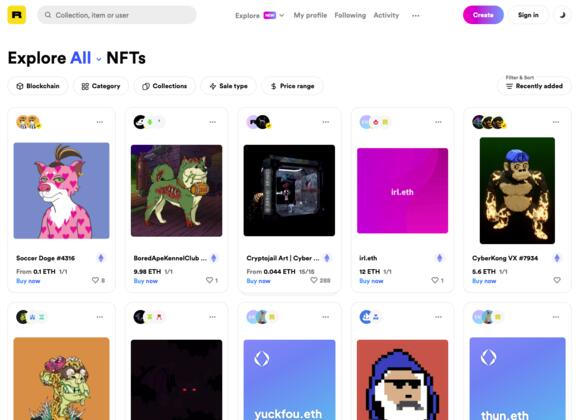
Task: Open owner avatars on CyberKong VX #7934 card
Action: click(x=489, y=122)
